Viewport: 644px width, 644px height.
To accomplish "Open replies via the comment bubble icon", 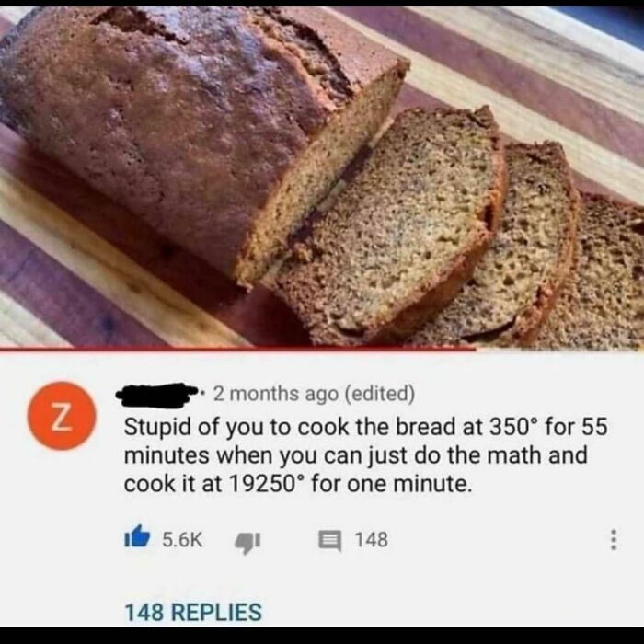I will point(330,541).
